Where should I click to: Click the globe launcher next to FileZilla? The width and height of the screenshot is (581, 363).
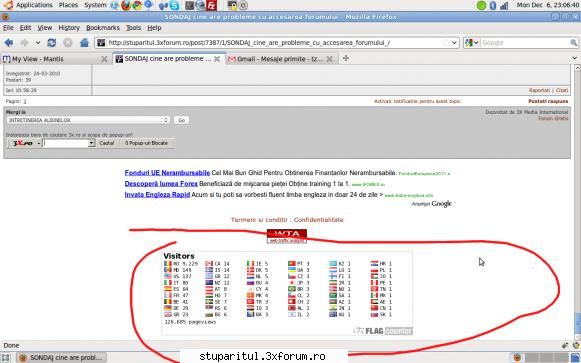pos(200,5)
